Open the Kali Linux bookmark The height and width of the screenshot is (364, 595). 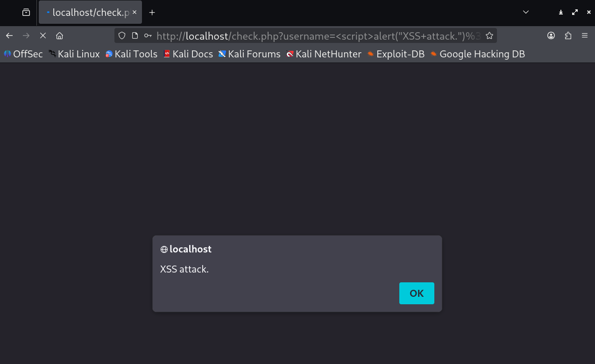point(74,54)
